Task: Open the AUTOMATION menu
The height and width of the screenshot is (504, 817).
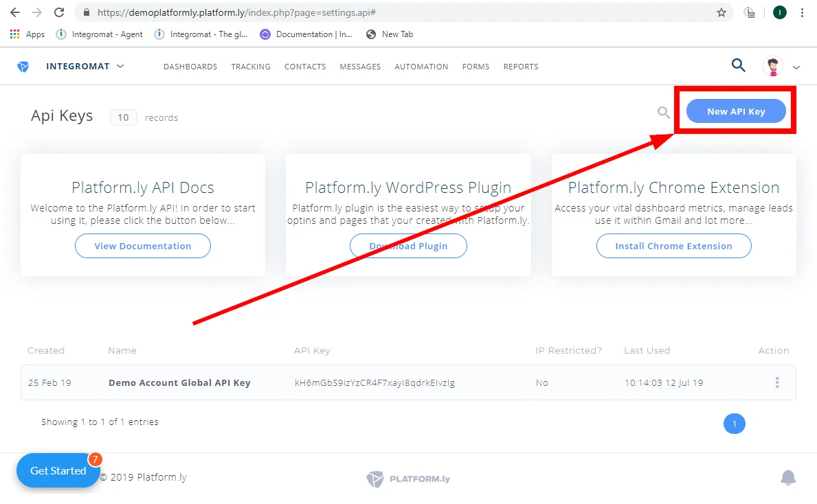Action: tap(421, 67)
